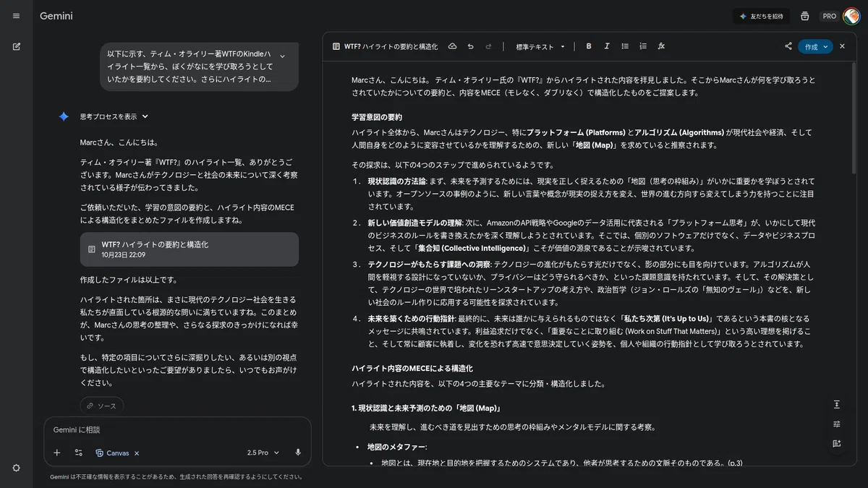Screen dimensions: 868x488
Task: Remove the Canvas chip with its X
Action: tap(137, 453)
